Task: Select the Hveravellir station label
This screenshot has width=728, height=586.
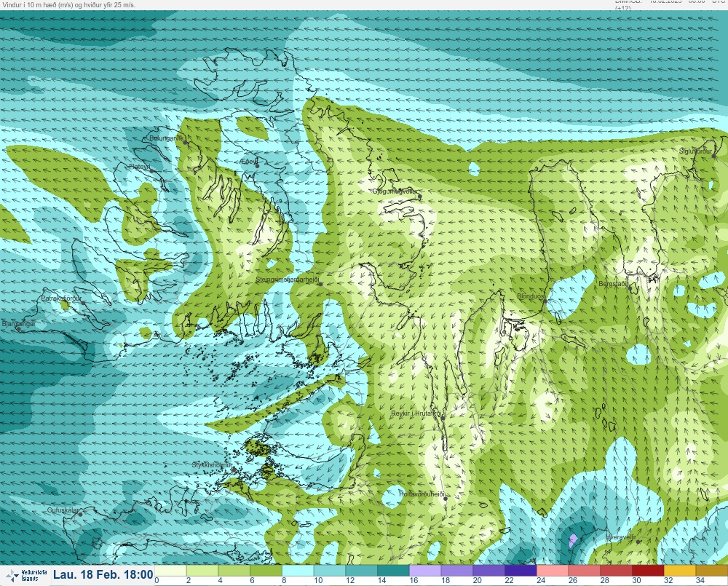Action: 621,537
